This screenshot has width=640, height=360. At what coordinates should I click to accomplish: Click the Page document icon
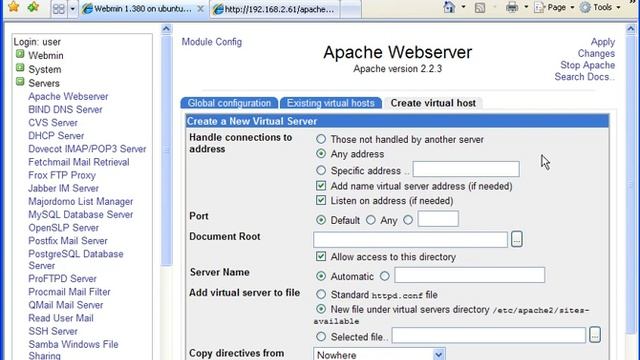pyautogui.click(x=539, y=7)
